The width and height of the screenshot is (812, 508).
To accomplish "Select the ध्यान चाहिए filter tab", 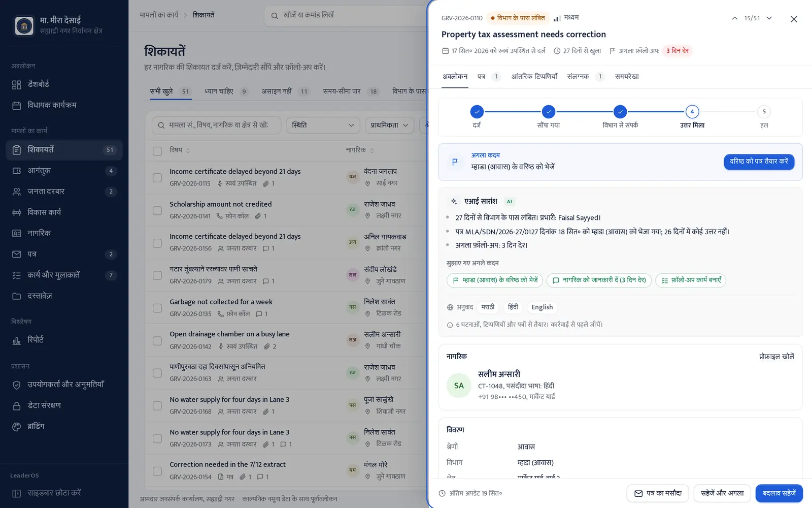I will click(226, 91).
